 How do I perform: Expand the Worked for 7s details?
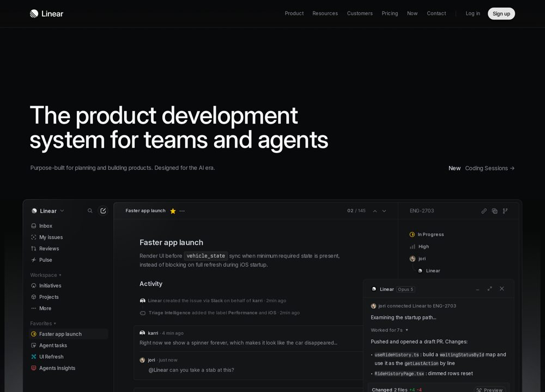coord(389,330)
